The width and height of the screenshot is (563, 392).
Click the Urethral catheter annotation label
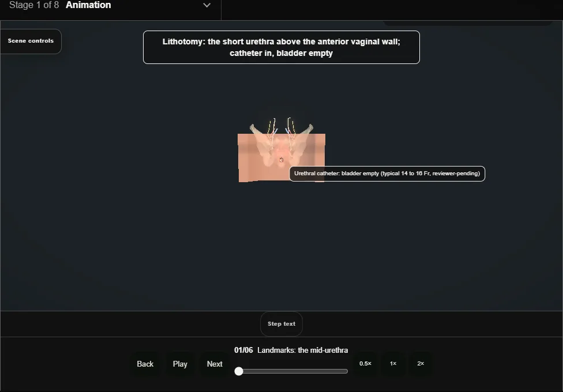[387, 174]
